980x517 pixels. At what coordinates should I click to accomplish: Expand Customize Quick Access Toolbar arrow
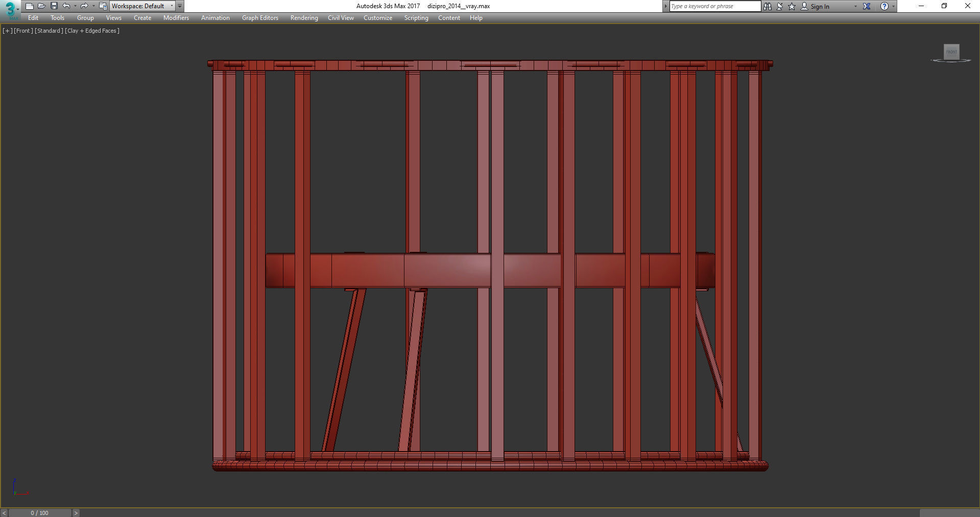180,6
